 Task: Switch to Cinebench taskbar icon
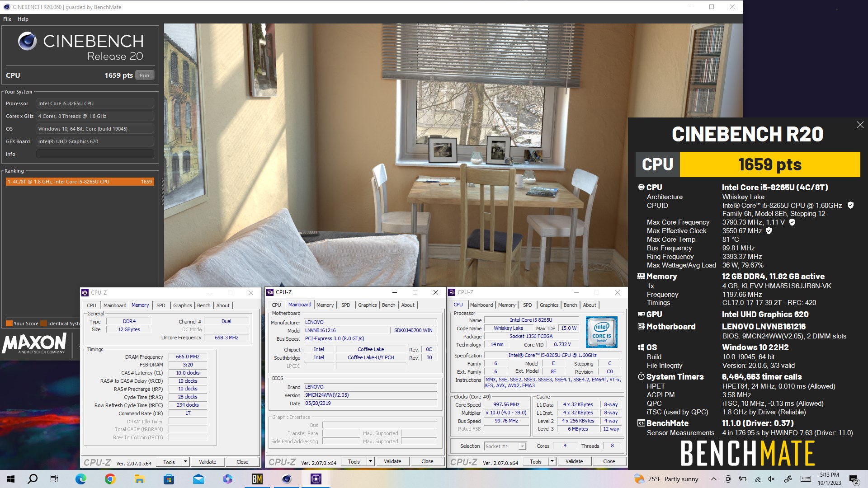coord(287,479)
